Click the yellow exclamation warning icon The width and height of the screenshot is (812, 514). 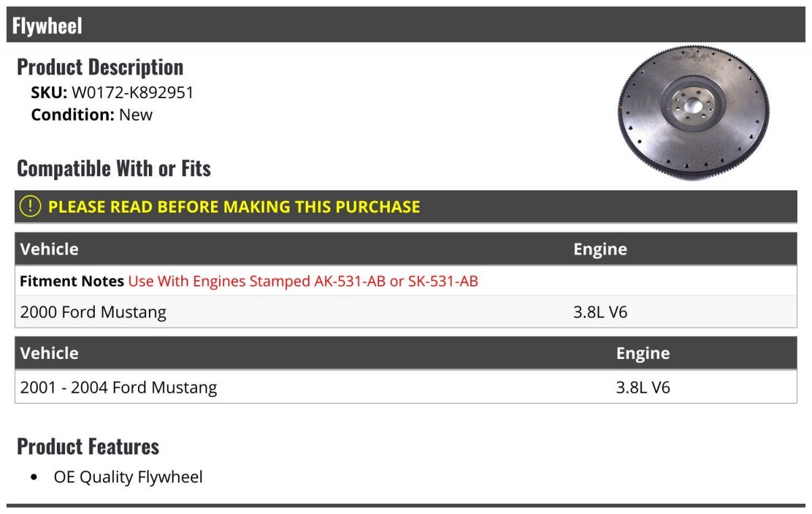coord(30,207)
